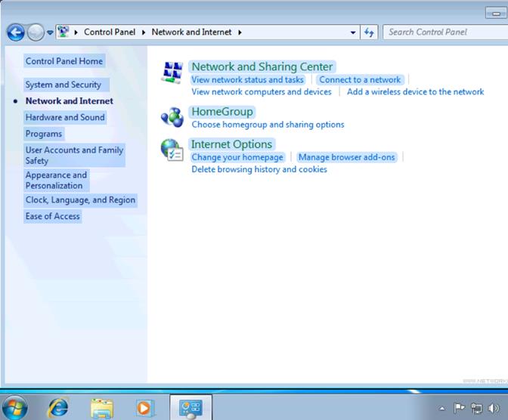The height and width of the screenshot is (420, 508).
Task: Open the Internet Options heading link
Action: [x=231, y=144]
